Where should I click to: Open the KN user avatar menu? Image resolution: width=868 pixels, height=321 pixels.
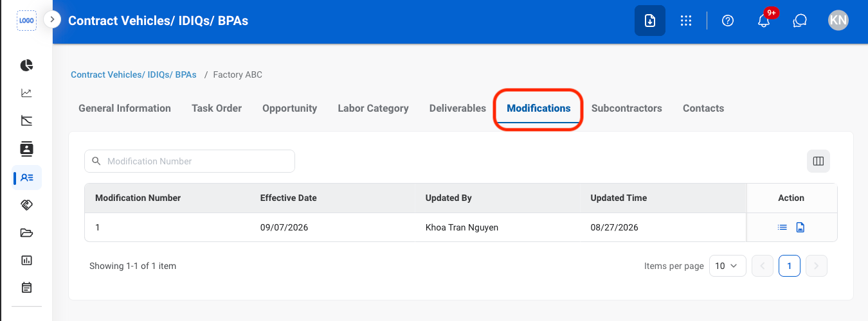pos(838,21)
